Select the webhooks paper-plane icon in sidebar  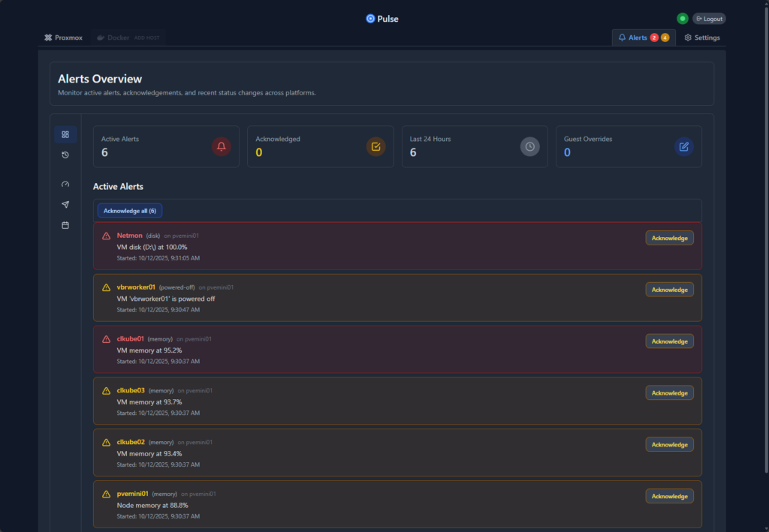[65, 203]
